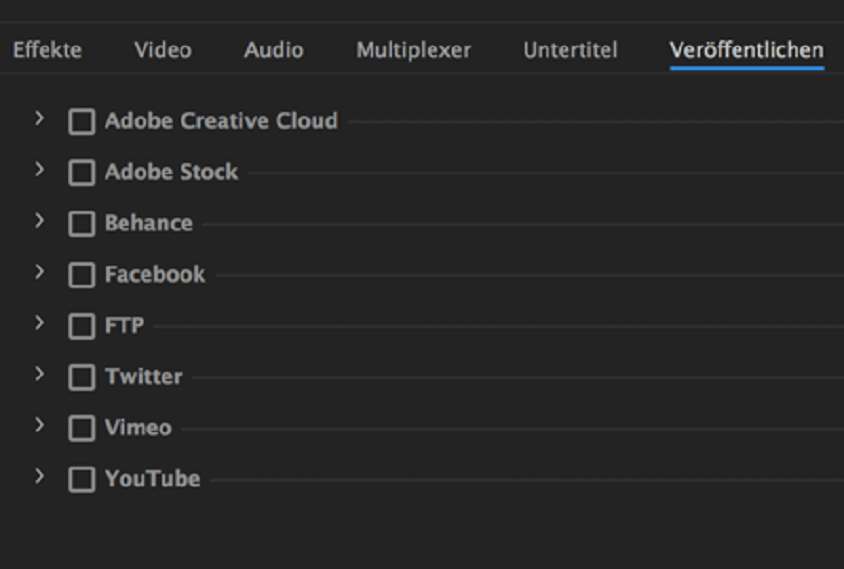This screenshot has width=844, height=569.
Task: Switch to the Effekte tab
Action: pos(47,50)
